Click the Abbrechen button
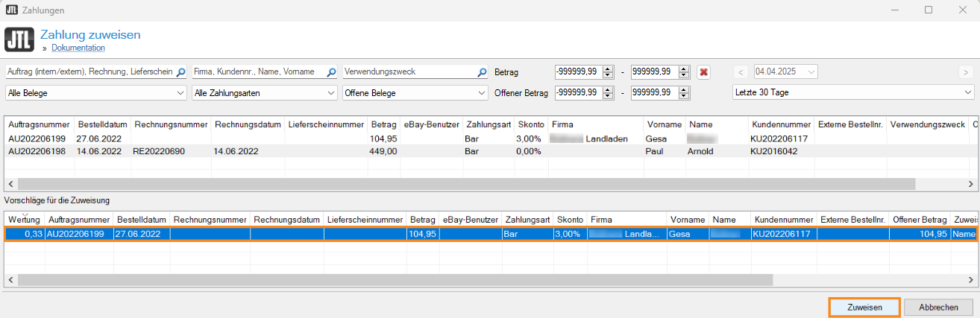The width and height of the screenshot is (980, 318). click(938, 308)
